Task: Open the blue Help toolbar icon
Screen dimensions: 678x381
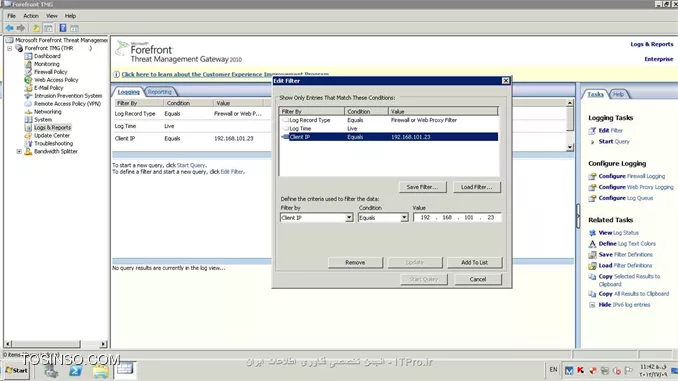Action: 63,28
